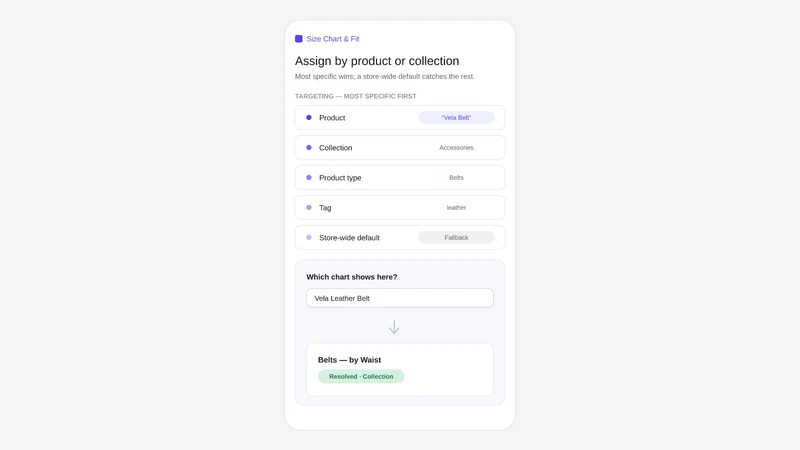Click the downward arrow below the input
800x450 pixels.
click(x=394, y=327)
